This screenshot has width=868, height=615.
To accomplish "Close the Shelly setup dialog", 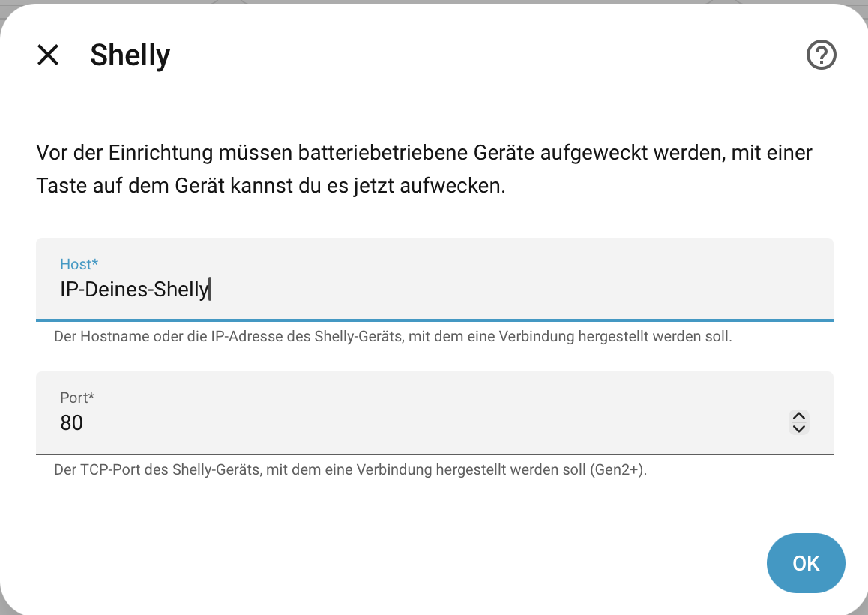I will [x=48, y=55].
